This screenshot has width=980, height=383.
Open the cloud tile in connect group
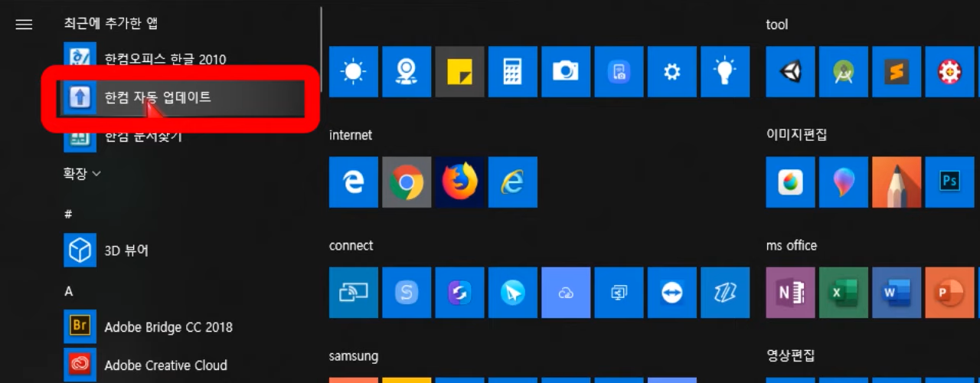coord(566,293)
